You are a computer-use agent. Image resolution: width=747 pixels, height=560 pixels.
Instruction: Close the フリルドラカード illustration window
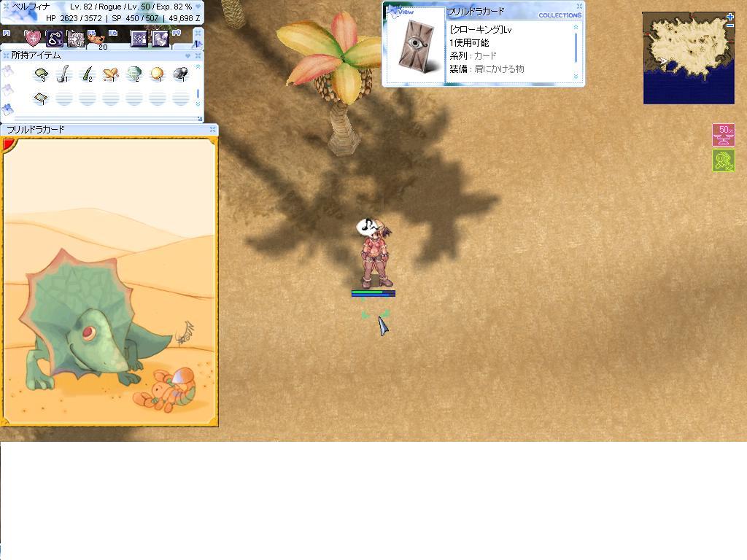(213, 129)
